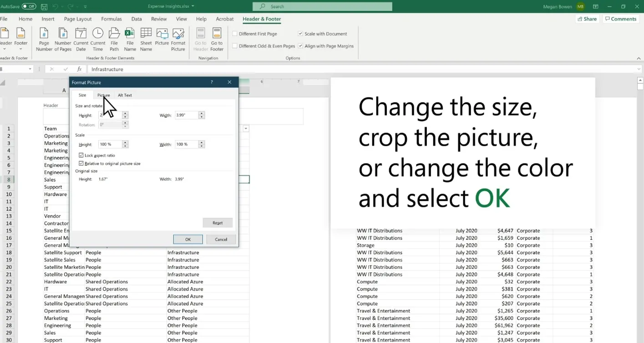
Task: Open Customize Quick Access Toolbar dropdown
Action: [85, 6]
